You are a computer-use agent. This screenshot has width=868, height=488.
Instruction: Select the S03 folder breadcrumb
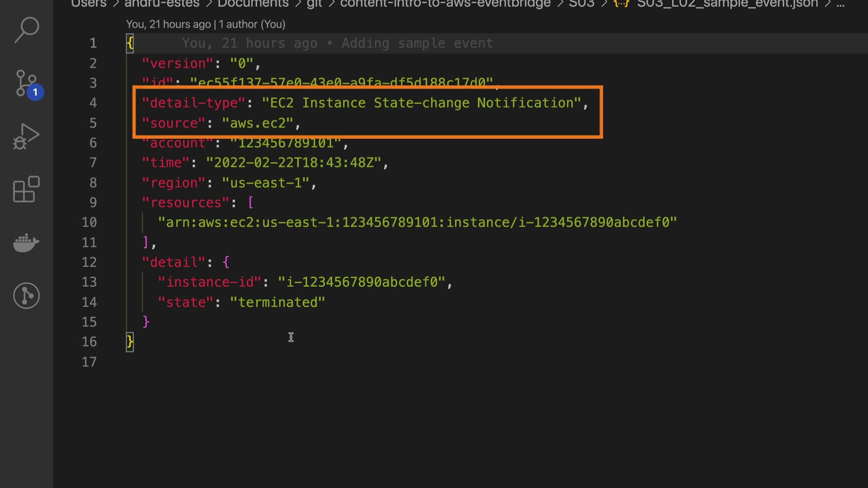[581, 4]
